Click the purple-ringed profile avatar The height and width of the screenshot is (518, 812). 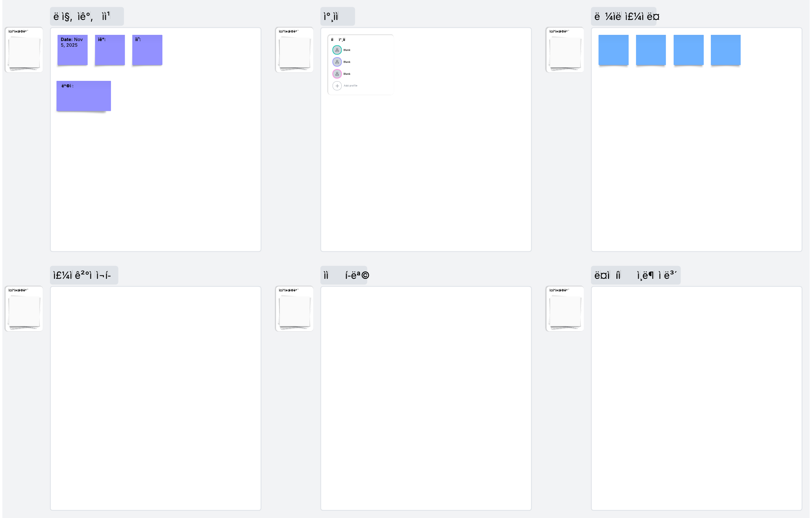point(337,62)
